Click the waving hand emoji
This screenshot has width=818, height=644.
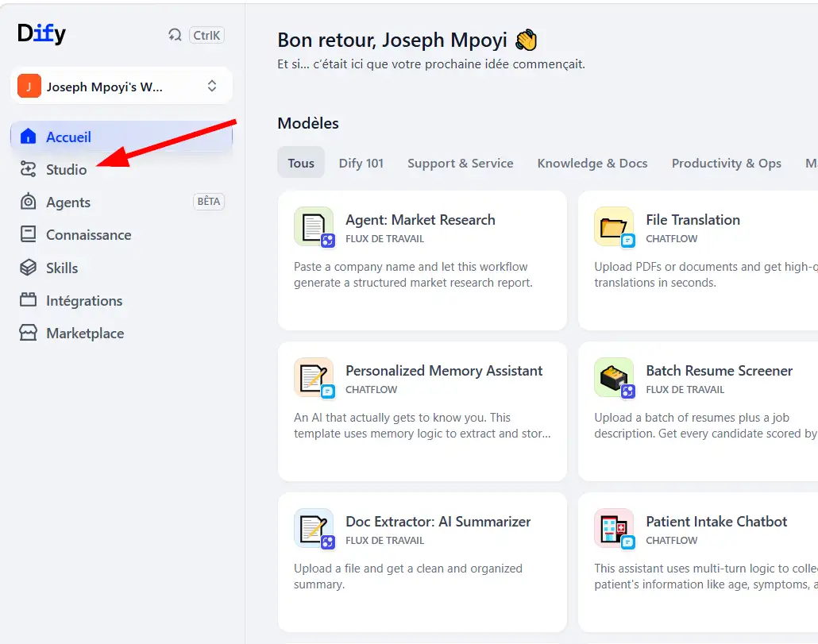pyautogui.click(x=527, y=40)
